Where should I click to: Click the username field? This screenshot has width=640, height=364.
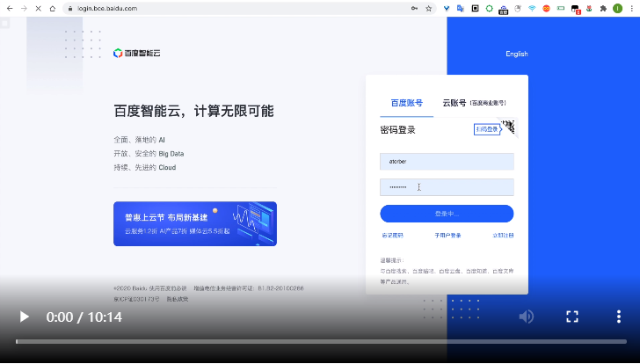pos(447,162)
